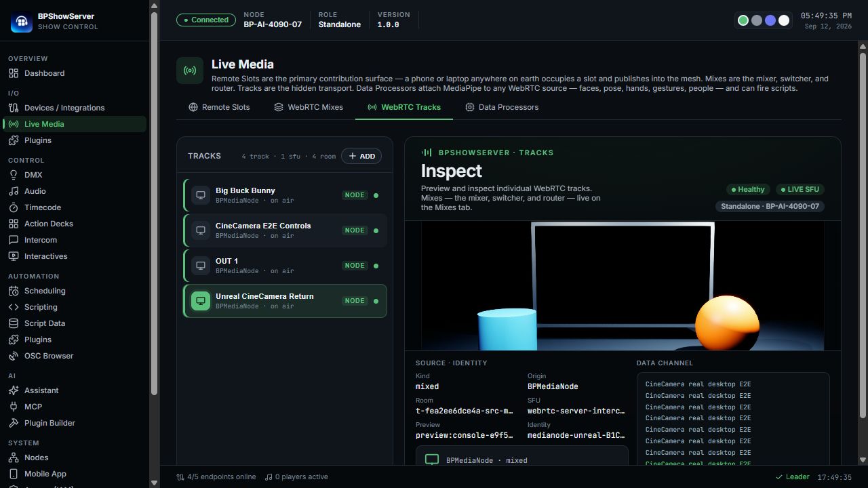This screenshot has width=868, height=488.
Task: Click the Leader status indicator
Action: [x=793, y=476]
